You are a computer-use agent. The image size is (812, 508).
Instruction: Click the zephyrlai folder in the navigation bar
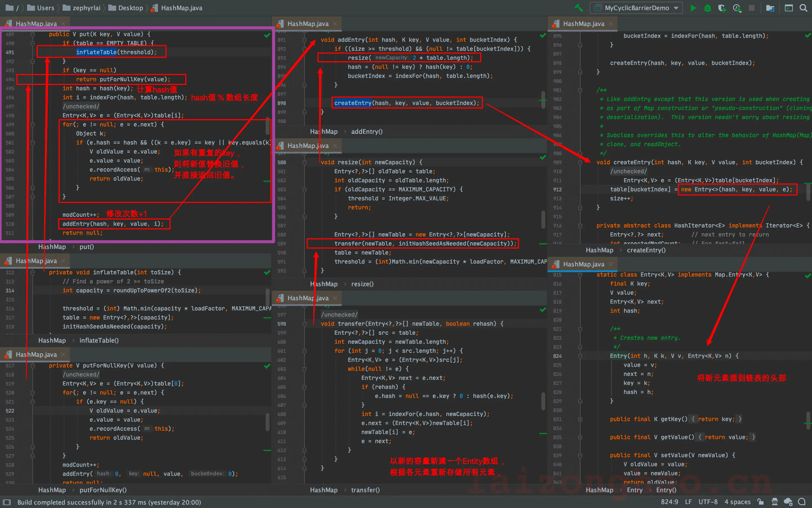[x=81, y=8]
